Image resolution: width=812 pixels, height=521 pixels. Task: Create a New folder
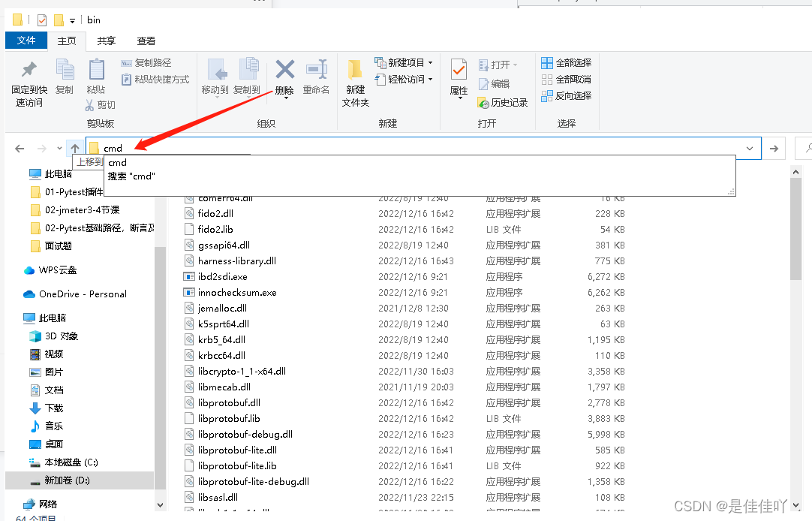[355, 83]
